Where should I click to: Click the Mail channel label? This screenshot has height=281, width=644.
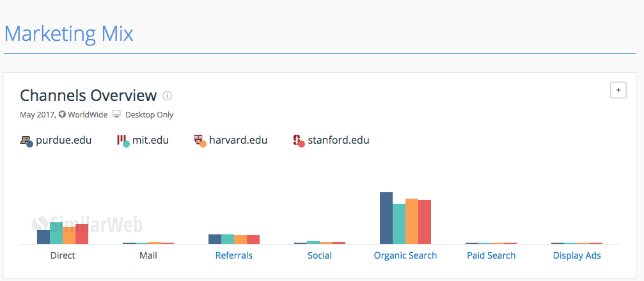[x=148, y=255]
